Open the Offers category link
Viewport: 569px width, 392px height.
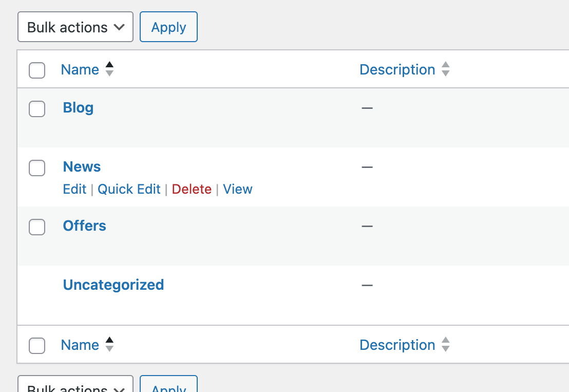[x=84, y=226]
